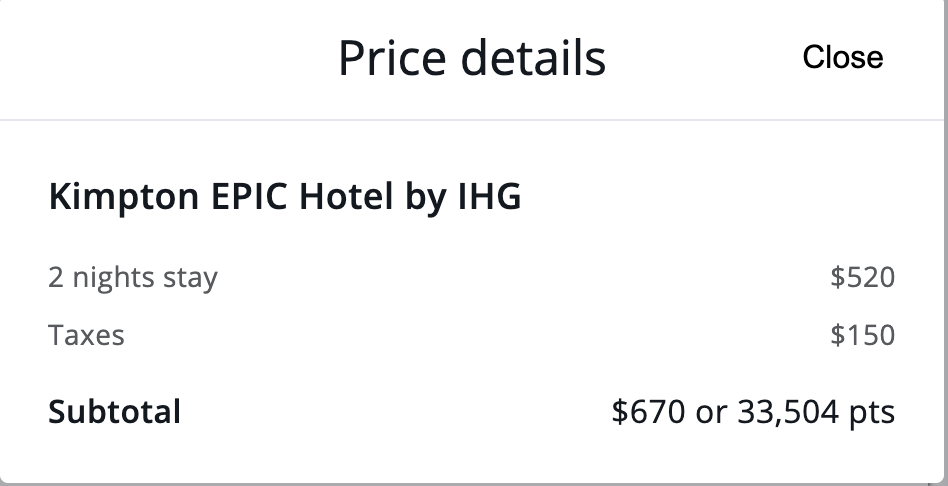Click the word "nights" in stay row

(104, 277)
